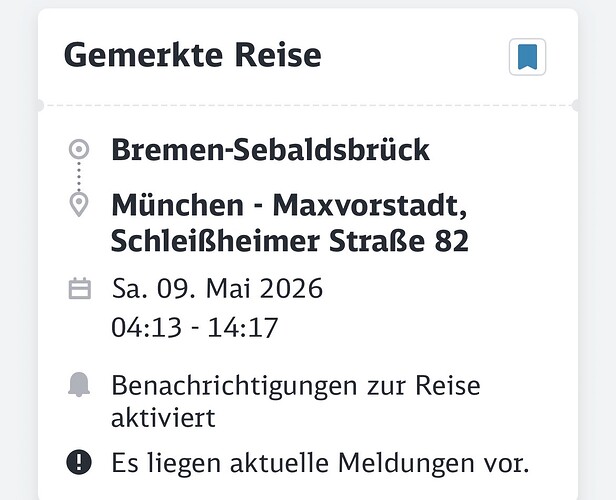Click the dashed divider below the header
This screenshot has height=500, width=616.
click(x=308, y=104)
